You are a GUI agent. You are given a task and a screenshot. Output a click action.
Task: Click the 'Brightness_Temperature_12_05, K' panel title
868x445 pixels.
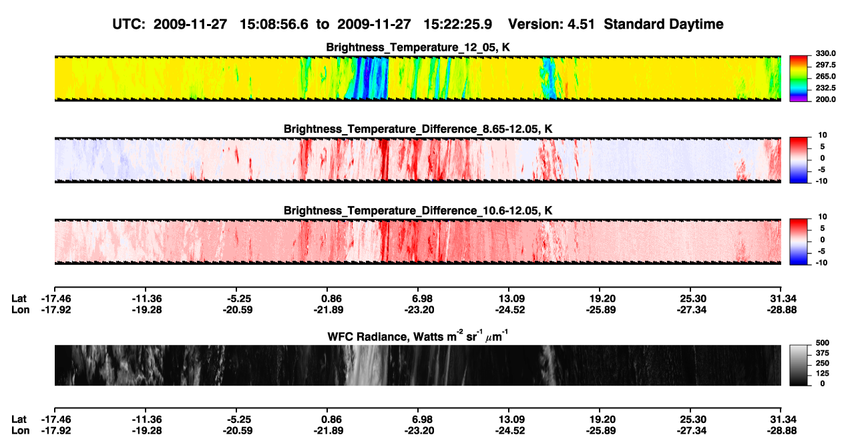[418, 47]
